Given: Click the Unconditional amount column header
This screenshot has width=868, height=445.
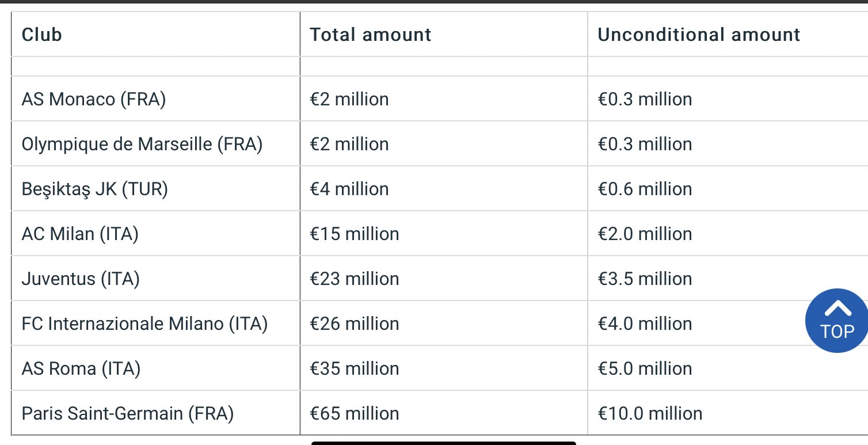Looking at the screenshot, I should (699, 35).
